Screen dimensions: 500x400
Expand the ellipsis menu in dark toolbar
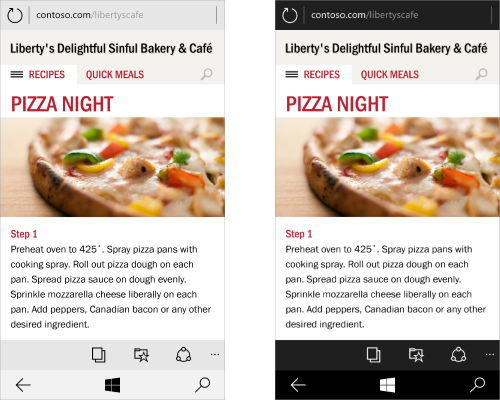(x=490, y=354)
